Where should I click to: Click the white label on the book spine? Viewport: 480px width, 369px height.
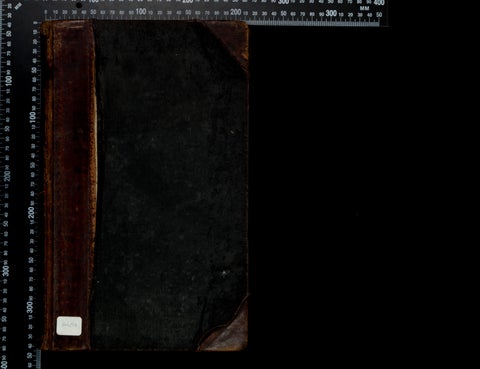pos(69,326)
